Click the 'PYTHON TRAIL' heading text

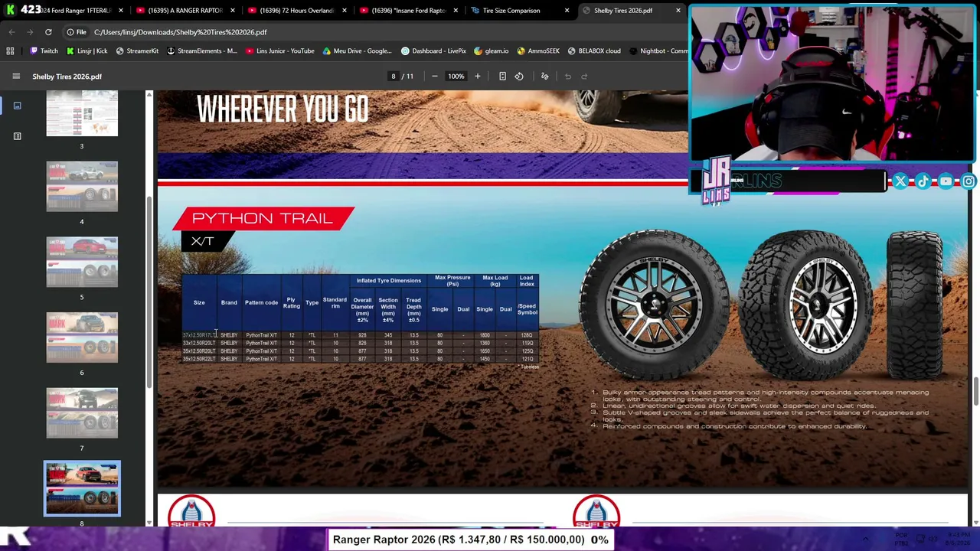pos(263,218)
